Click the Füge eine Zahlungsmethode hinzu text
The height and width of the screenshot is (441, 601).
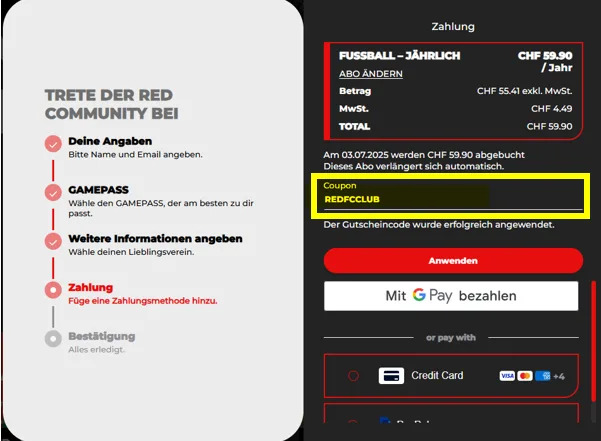click(143, 301)
